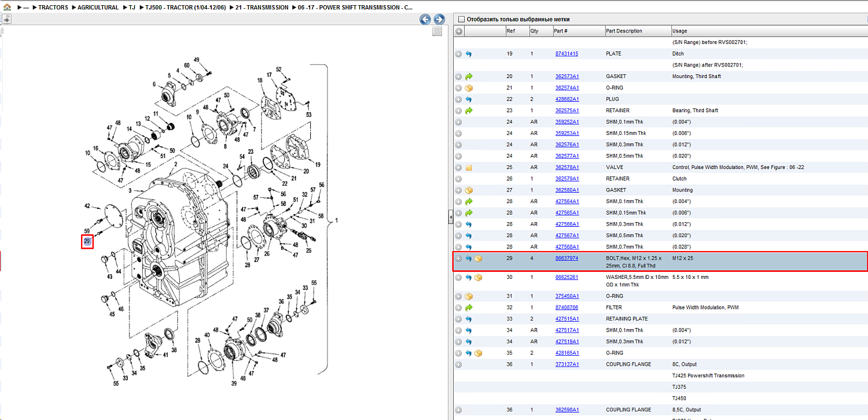Screen dimensions: 868x420
Task: Click the plus icon for shim 359252A1
Action: pos(458,122)
